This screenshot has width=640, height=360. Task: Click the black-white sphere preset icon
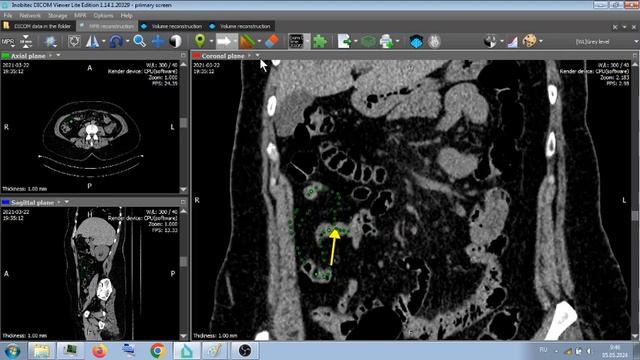click(x=490, y=42)
